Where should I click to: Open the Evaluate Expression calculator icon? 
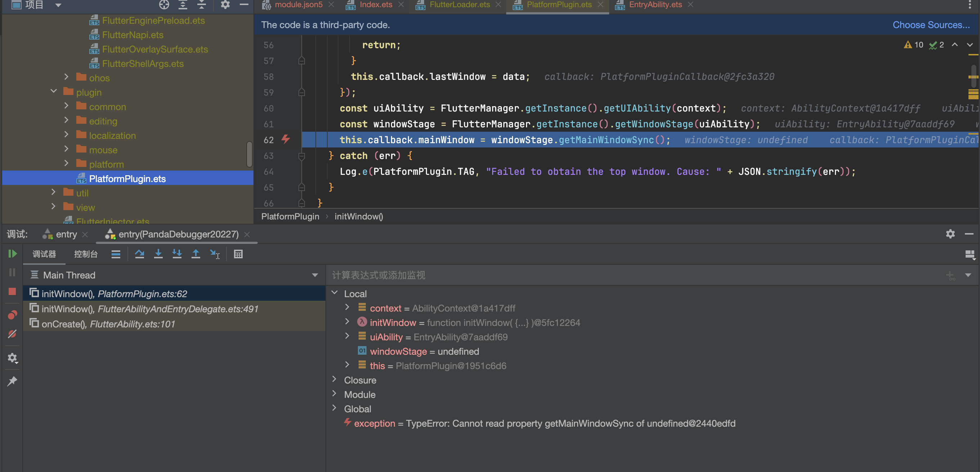238,254
